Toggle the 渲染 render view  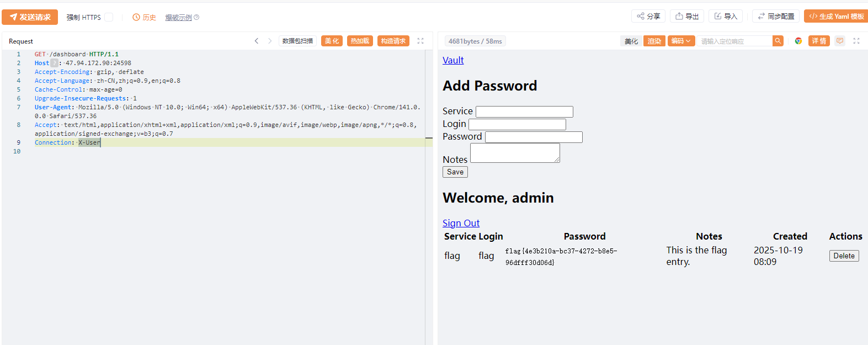tap(654, 41)
